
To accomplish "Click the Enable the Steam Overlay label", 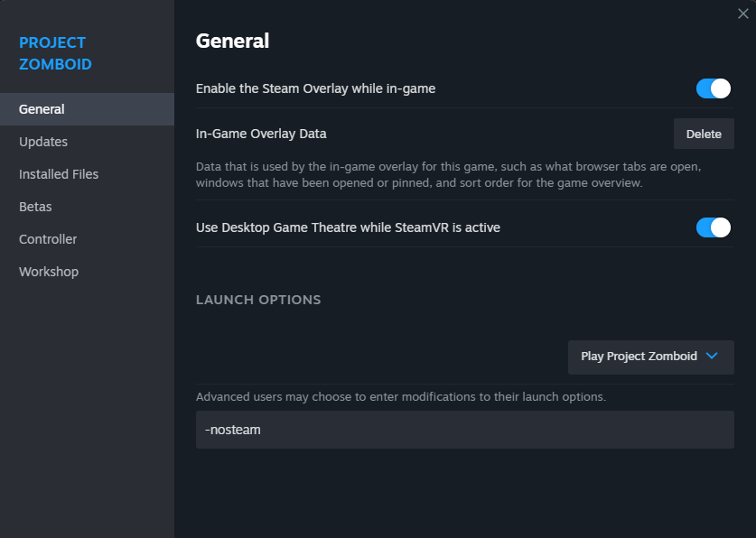I will 315,88.
